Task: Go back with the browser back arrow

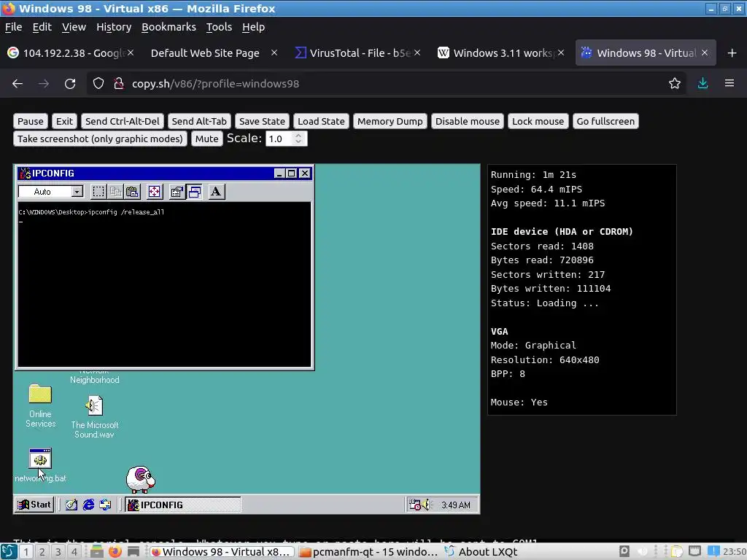Action: click(18, 84)
